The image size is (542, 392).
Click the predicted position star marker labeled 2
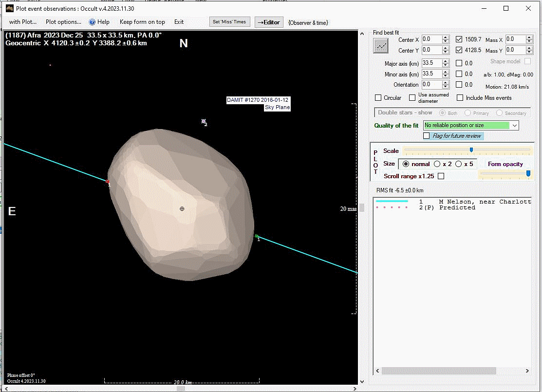click(x=204, y=121)
